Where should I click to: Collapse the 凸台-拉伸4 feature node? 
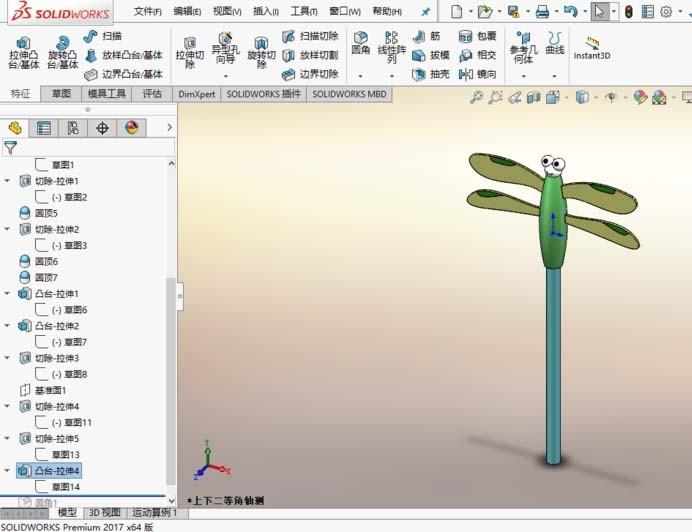tap(7, 471)
